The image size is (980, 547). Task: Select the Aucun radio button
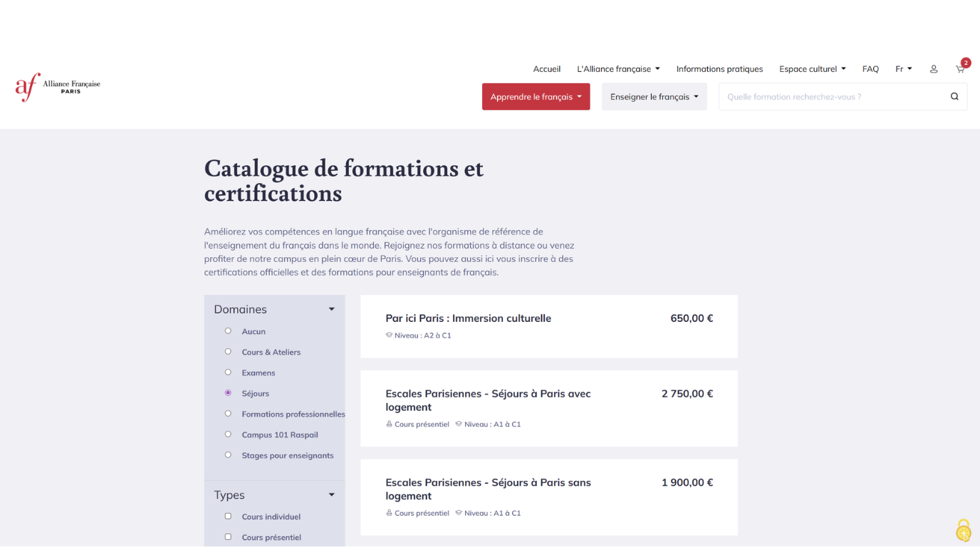(228, 331)
